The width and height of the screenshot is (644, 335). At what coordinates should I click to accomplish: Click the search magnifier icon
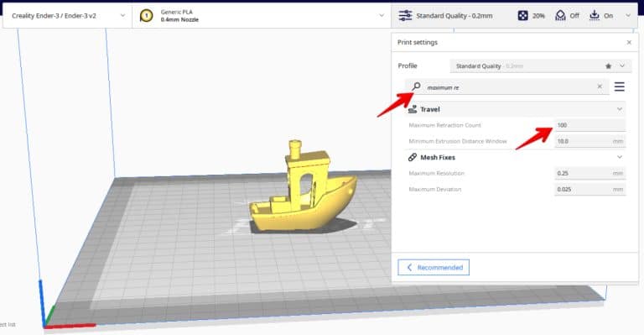(417, 86)
